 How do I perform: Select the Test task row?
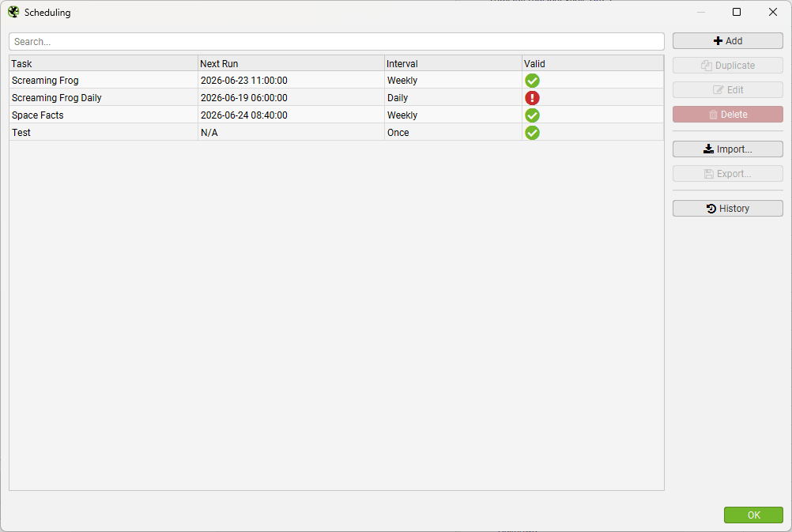(337, 132)
